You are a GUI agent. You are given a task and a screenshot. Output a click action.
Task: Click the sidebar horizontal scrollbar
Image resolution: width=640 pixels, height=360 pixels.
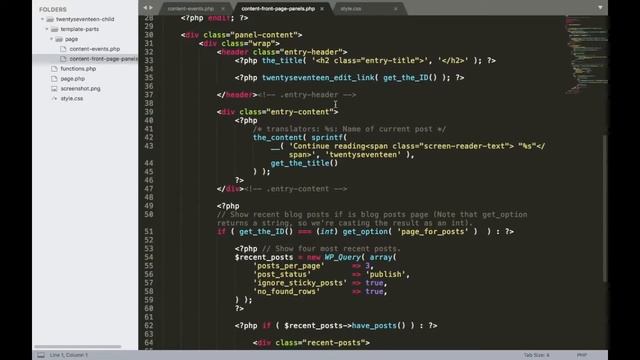(78, 347)
